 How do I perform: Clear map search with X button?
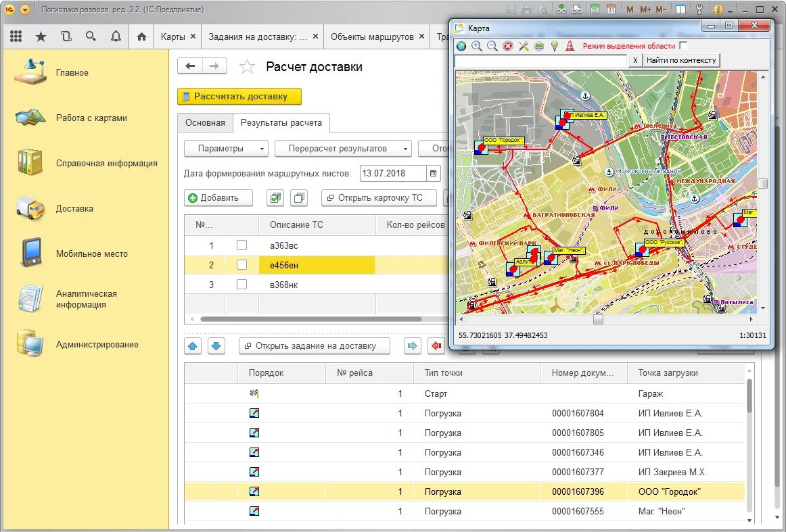[x=635, y=60]
